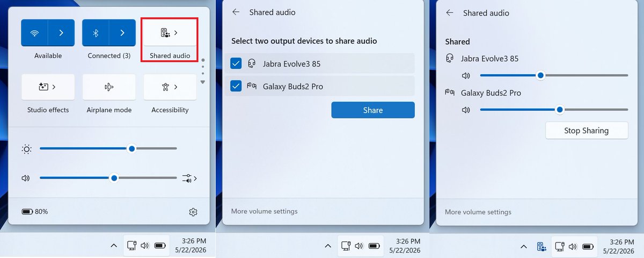644x258 pixels.
Task: Go back from the device selection Shared audio page
Action: coord(236,12)
